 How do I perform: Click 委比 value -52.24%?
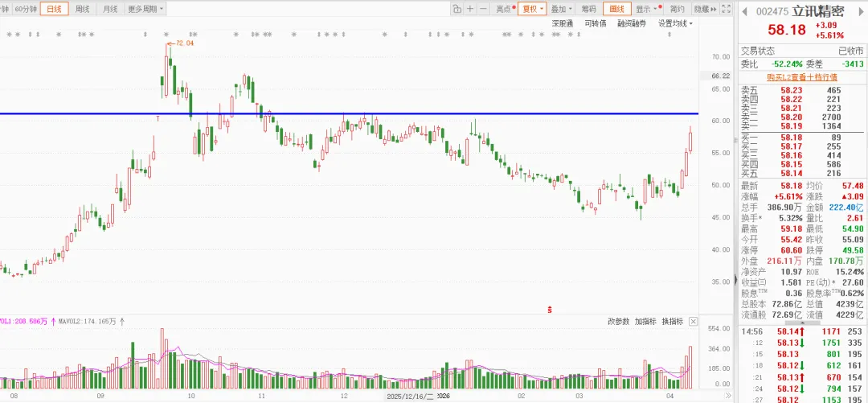point(787,64)
